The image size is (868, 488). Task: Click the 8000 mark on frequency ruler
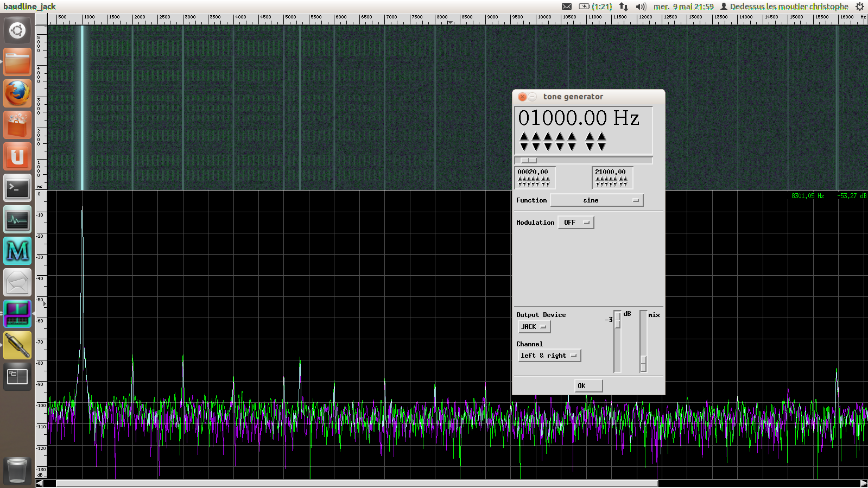(442, 17)
